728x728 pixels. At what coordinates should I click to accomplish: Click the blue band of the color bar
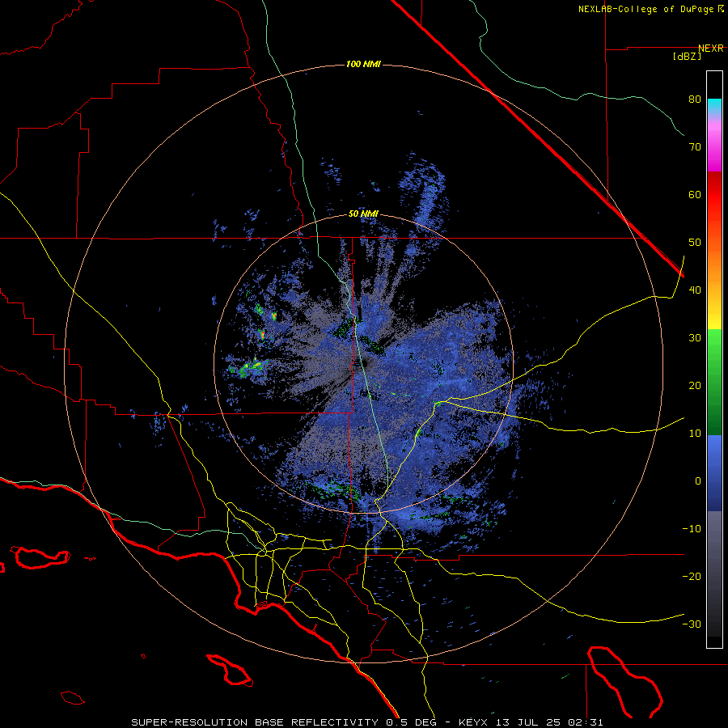click(x=714, y=473)
